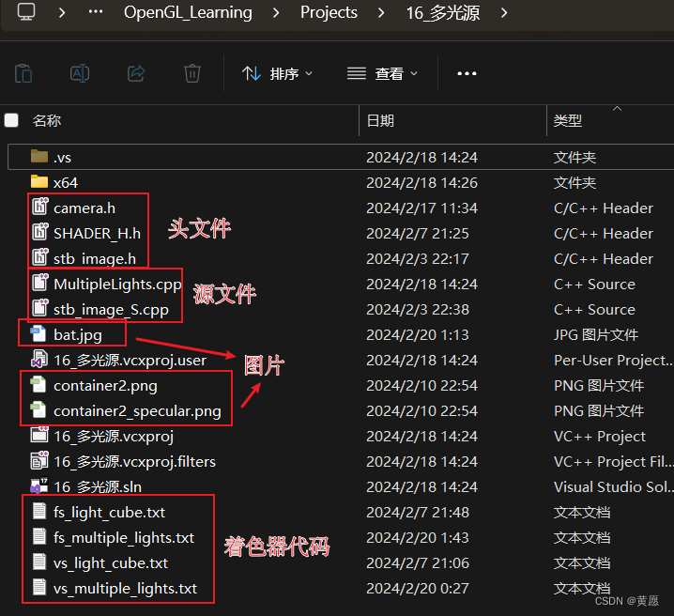Screen dimensions: 674x616
Task: Click the Paste clipboard toolbar icon
Action: pyautogui.click(x=23, y=73)
